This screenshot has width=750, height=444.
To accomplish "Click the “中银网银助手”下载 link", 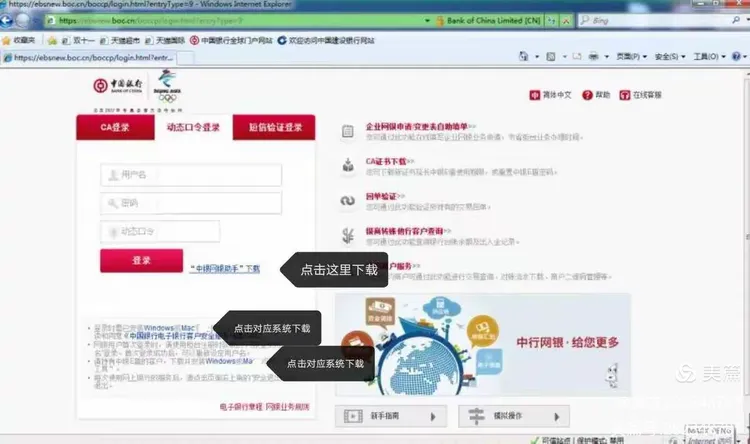I will coord(225,269).
